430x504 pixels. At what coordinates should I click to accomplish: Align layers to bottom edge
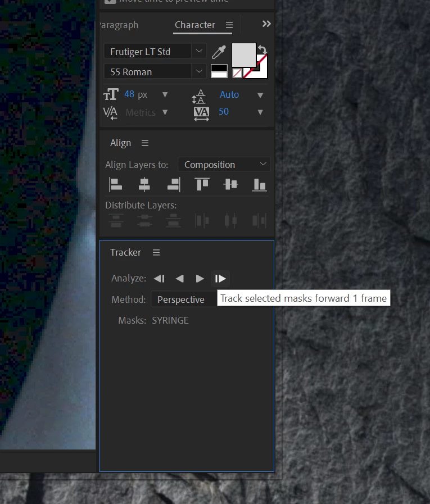pos(259,185)
